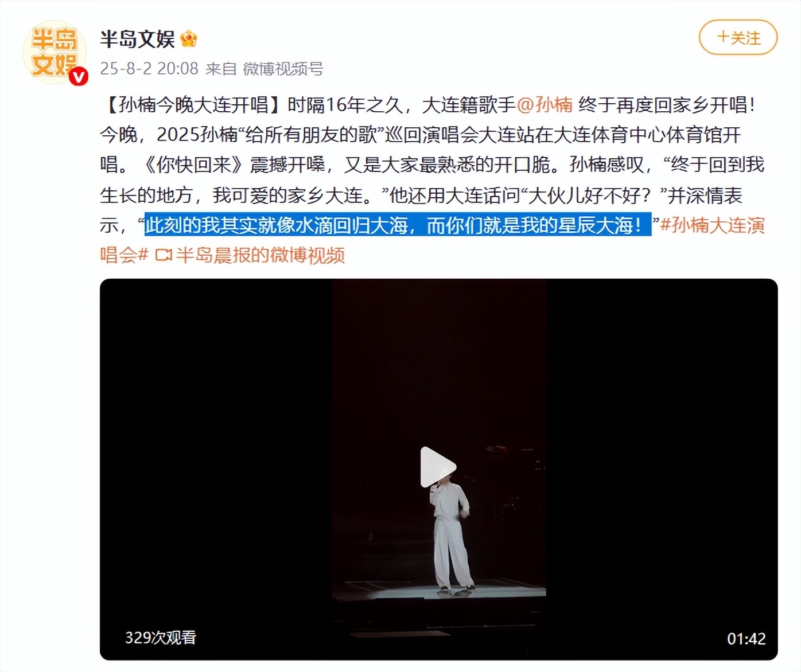801x672 pixels.
Task: Click the 半岛文娱 profile avatar
Action: pyautogui.click(x=54, y=53)
